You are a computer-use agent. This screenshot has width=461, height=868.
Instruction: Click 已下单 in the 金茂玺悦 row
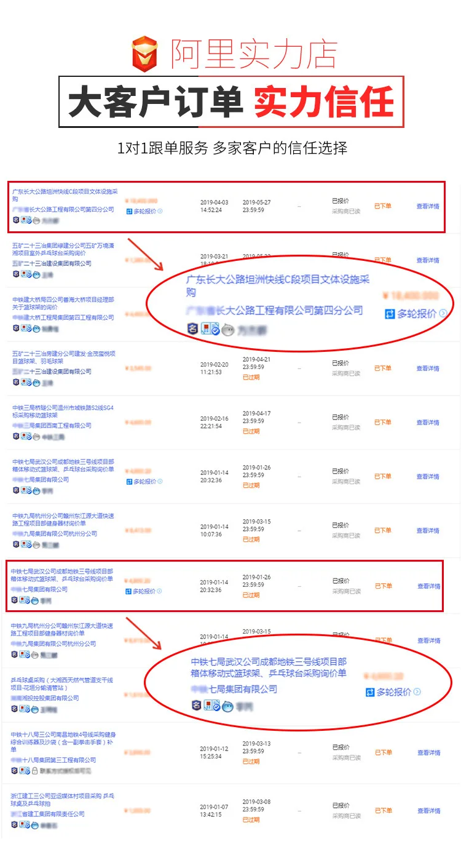[383, 368]
